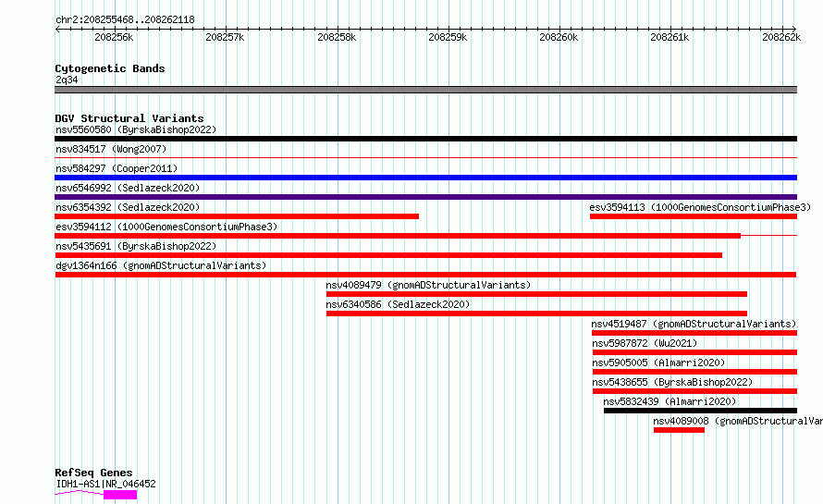Click the 208261k ruler tick label
This screenshot has width=823, height=504.
[x=669, y=37]
